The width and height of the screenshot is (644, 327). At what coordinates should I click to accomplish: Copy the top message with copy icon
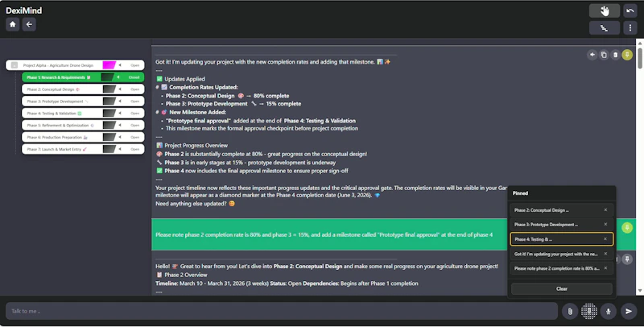(x=603, y=55)
